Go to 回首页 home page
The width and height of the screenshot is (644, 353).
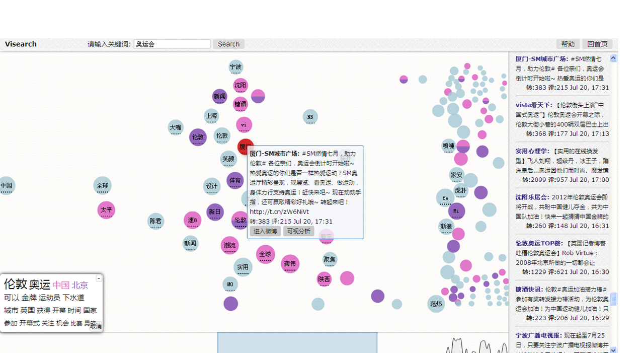coord(597,44)
